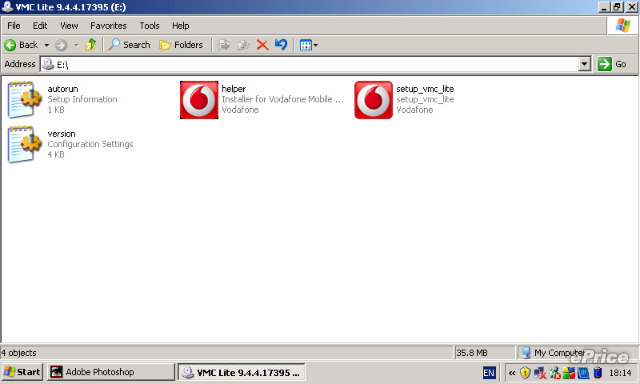Image resolution: width=640 pixels, height=384 pixels.
Task: Click the colorful four-square tray icon
Action: click(x=569, y=373)
